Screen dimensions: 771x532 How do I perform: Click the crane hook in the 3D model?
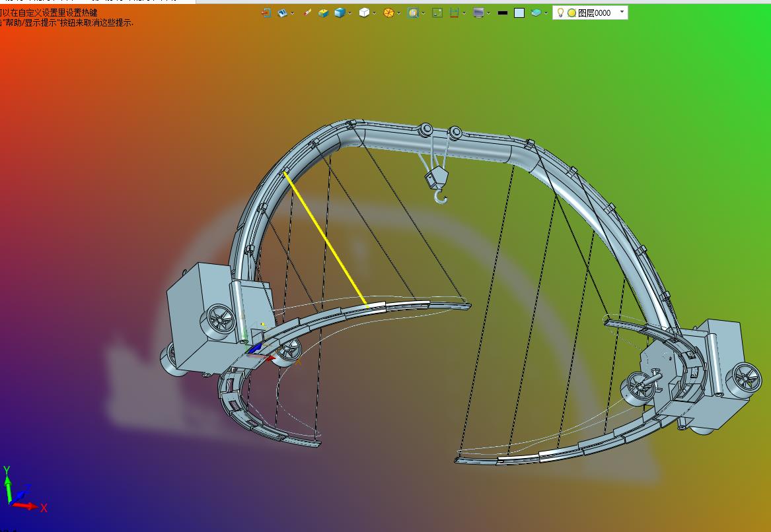coord(441,197)
